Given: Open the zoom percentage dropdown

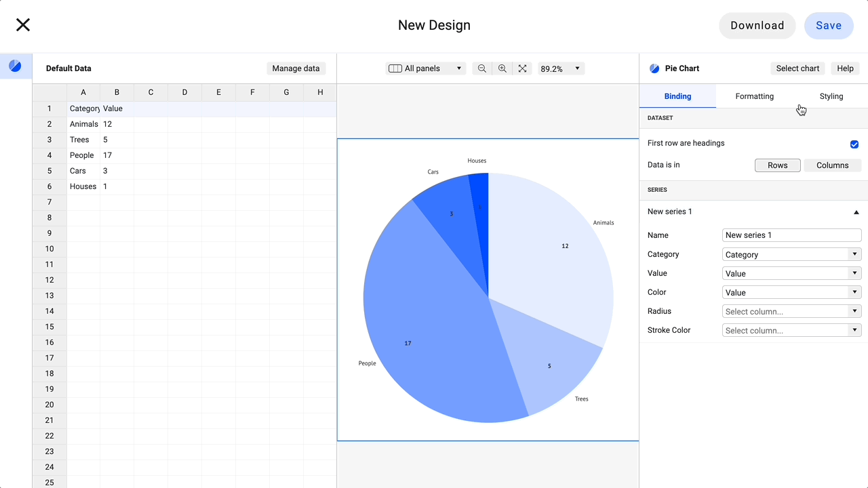Looking at the screenshot, I should click(561, 68).
